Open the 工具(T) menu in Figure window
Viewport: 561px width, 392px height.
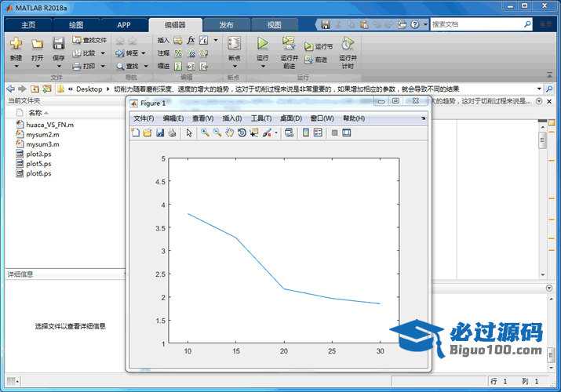tap(261, 118)
